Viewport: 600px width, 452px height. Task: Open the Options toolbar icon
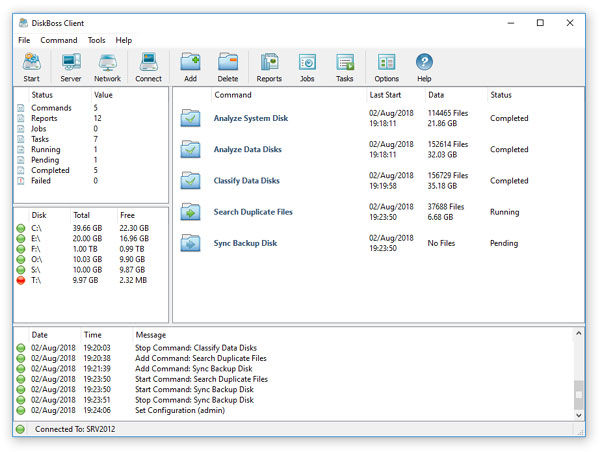tap(386, 67)
